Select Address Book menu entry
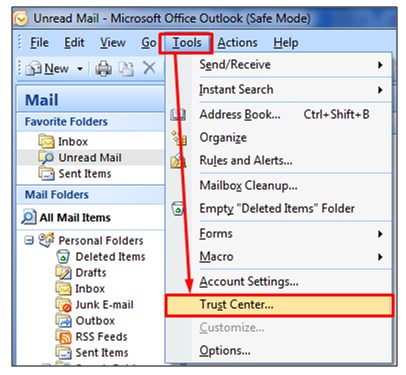Image resolution: width=406 pixels, height=375 pixels. [279, 114]
